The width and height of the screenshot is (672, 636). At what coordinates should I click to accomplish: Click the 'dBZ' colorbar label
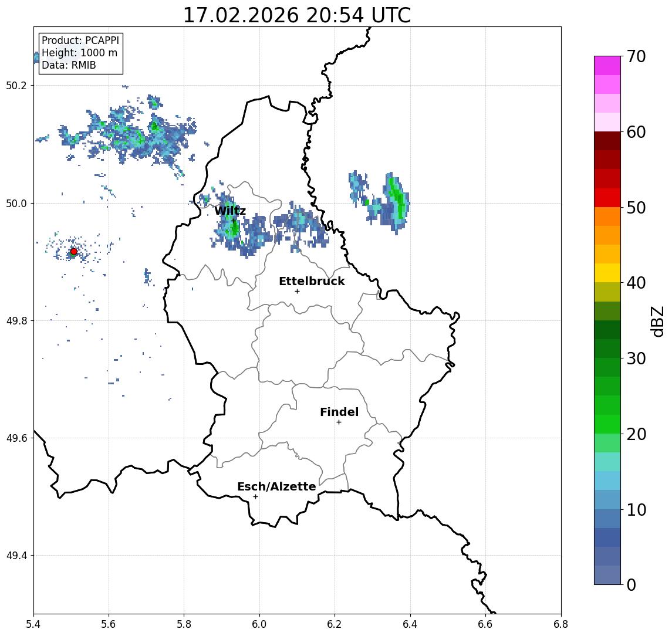tap(657, 322)
